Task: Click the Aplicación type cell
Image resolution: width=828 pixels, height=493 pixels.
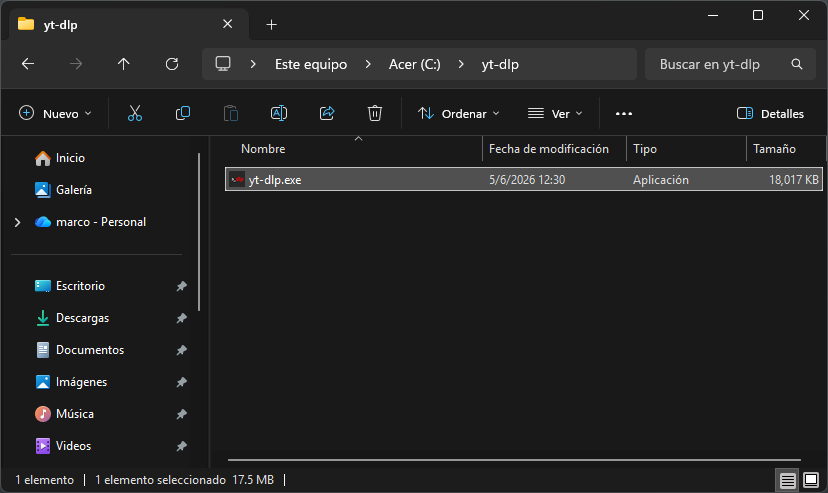Action: pos(661,180)
